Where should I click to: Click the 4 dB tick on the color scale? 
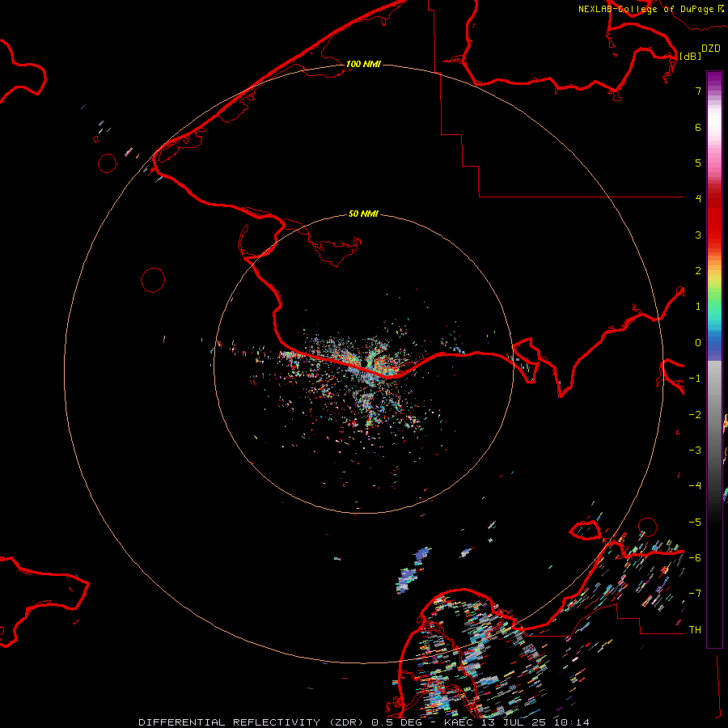click(698, 199)
